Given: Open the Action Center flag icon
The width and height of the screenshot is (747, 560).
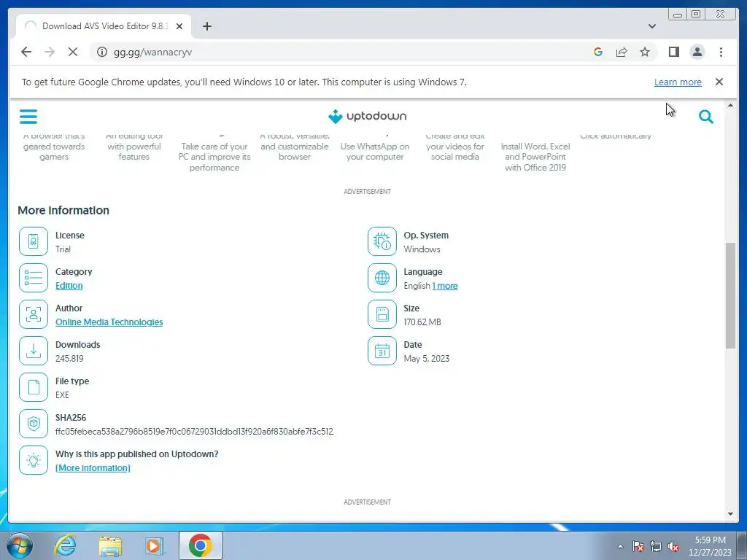Looking at the screenshot, I should pyautogui.click(x=638, y=547).
